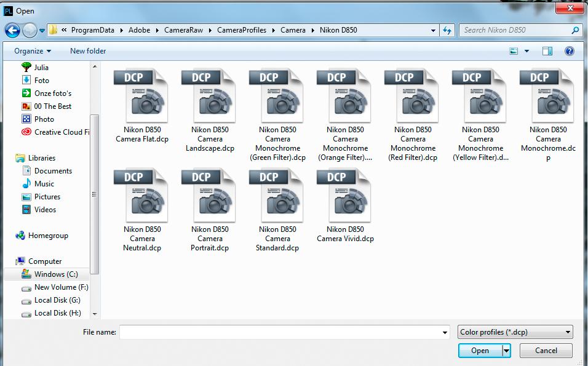
Task: Choose the Monochrome (Orange Filter) profile icon
Action: 344,95
